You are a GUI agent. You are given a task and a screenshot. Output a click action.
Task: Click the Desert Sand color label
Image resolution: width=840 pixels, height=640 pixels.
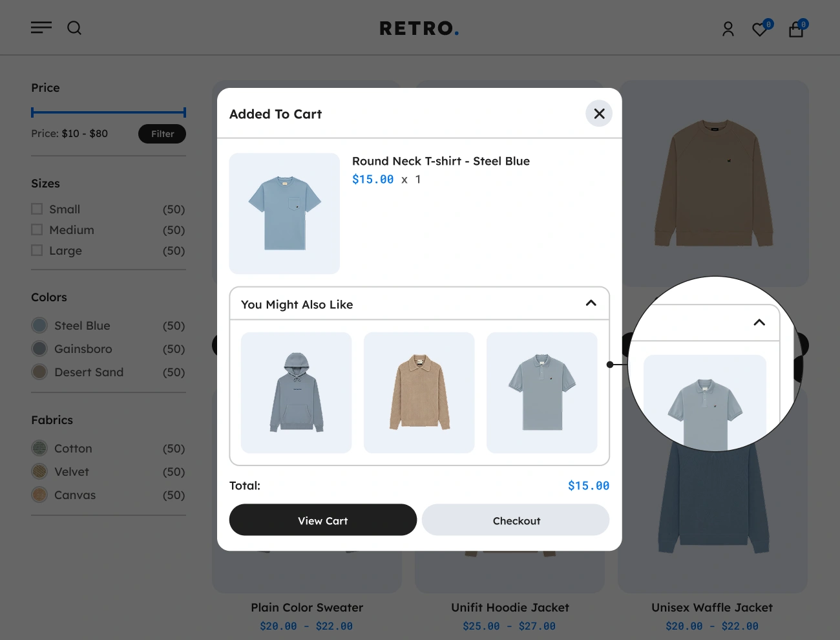(89, 372)
